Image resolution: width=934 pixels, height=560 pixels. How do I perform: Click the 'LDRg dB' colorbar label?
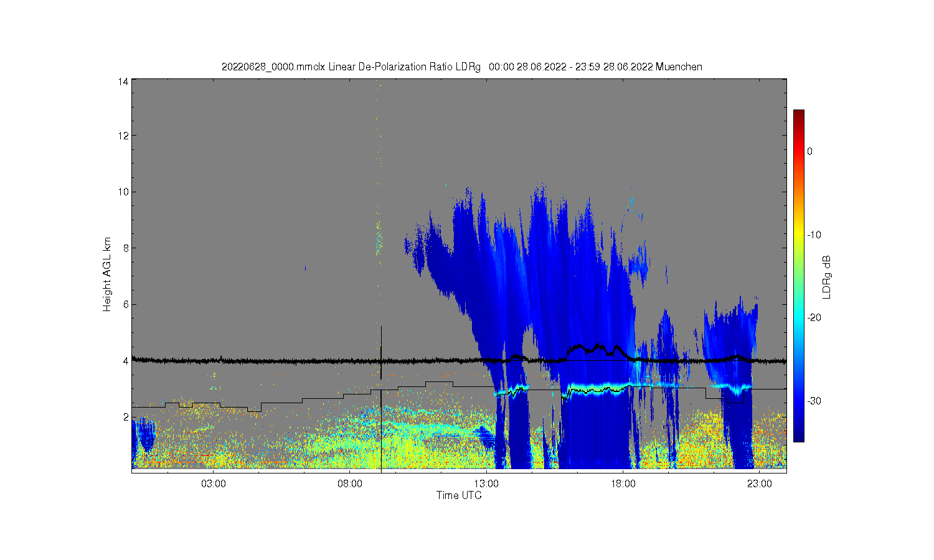tap(827, 277)
